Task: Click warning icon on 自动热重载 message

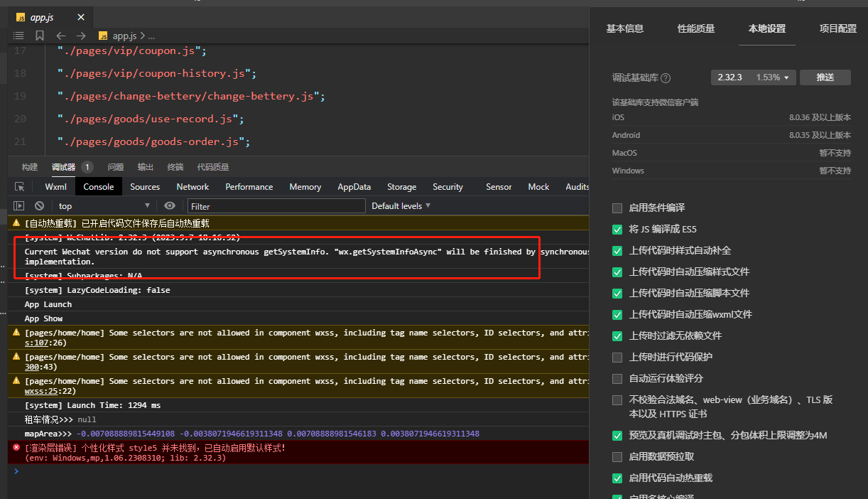Action: pyautogui.click(x=16, y=223)
